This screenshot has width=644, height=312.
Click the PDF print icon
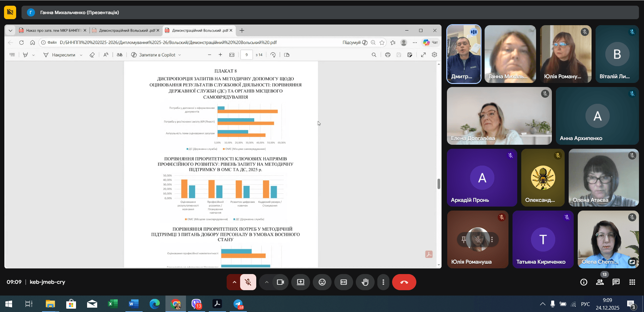pyautogui.click(x=387, y=55)
